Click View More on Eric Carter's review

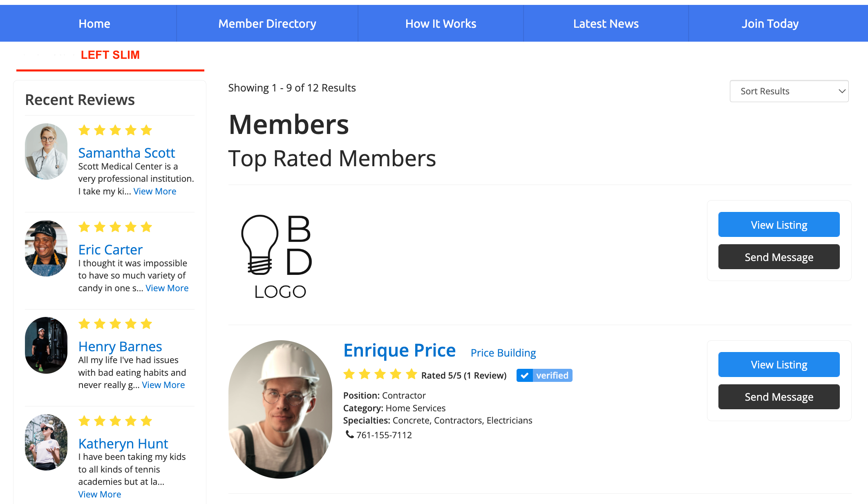(x=167, y=288)
